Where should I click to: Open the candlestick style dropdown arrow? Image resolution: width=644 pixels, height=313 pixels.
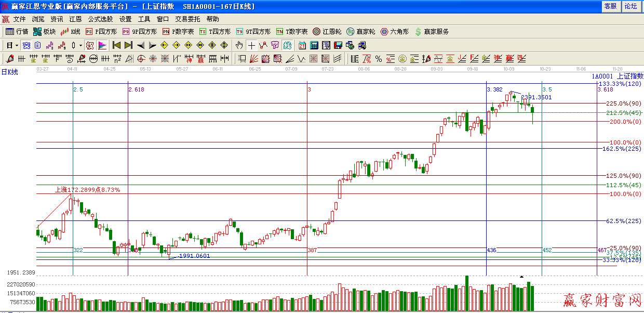[x=81, y=45]
